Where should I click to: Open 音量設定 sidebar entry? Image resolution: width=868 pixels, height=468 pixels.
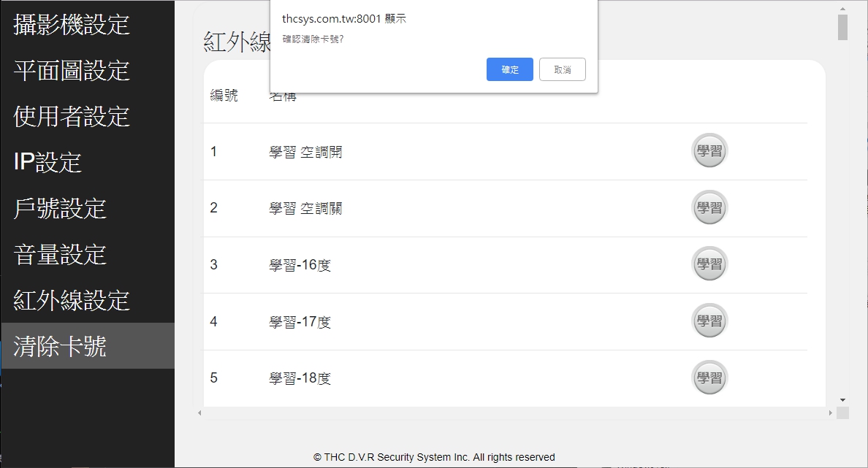[x=60, y=254]
